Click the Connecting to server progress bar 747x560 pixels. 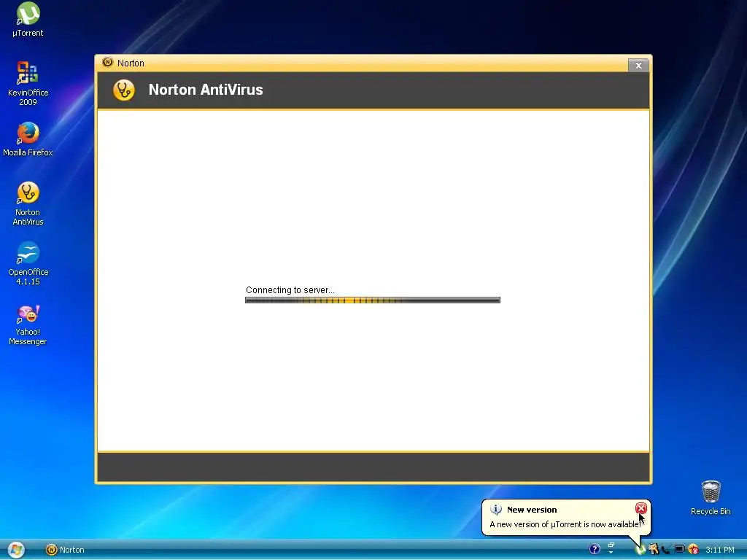373,300
